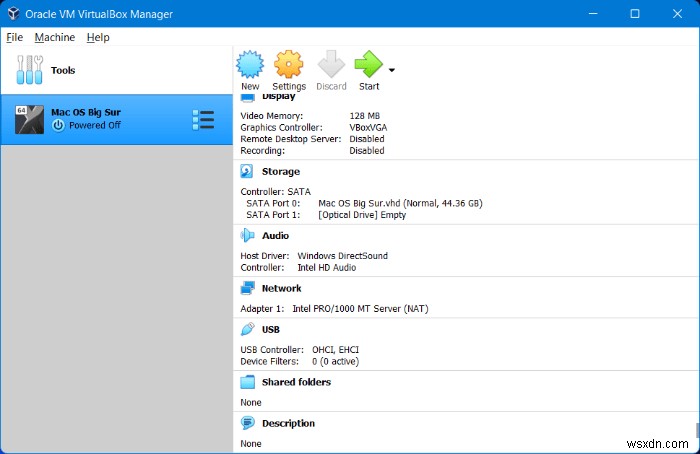Select the Mac OS Big Sur machine name

[x=86, y=112]
